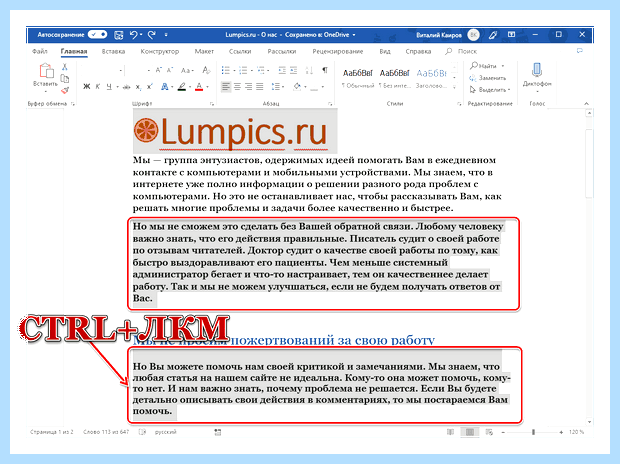Image resolution: width=620 pixels, height=464 pixels.
Task: Switch to Read Mode view
Action: (x=450, y=432)
